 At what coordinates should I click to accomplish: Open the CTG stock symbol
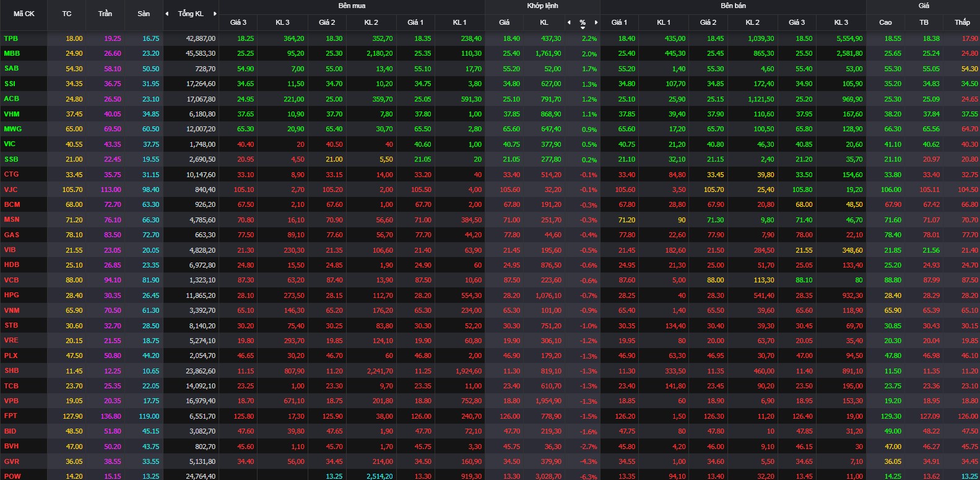(11, 174)
